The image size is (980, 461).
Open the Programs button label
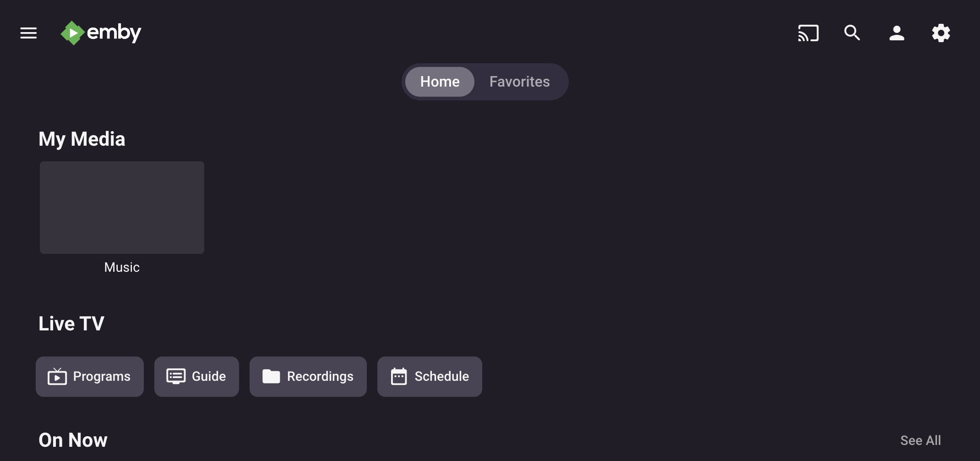tap(102, 377)
